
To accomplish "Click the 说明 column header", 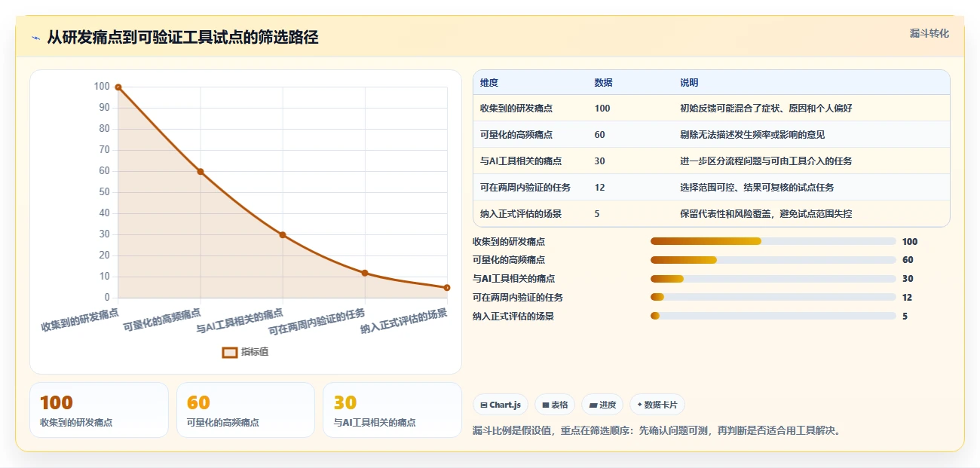I will pyautogui.click(x=689, y=83).
